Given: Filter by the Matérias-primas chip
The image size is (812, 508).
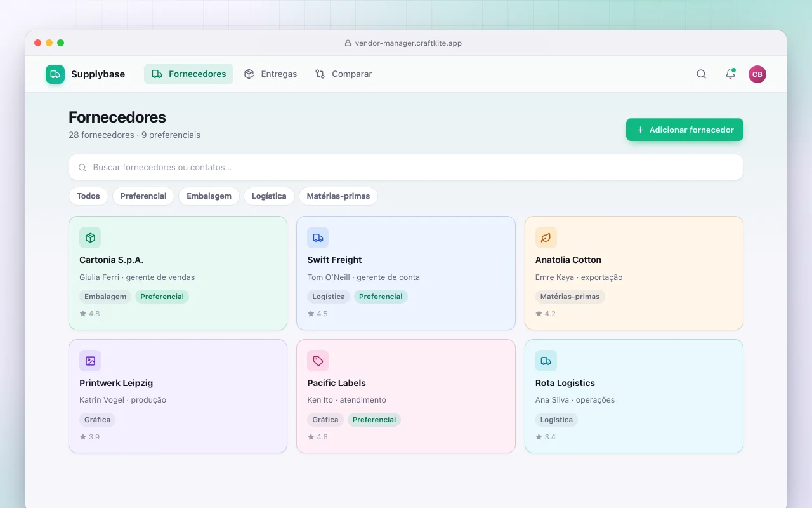Looking at the screenshot, I should coord(338,196).
